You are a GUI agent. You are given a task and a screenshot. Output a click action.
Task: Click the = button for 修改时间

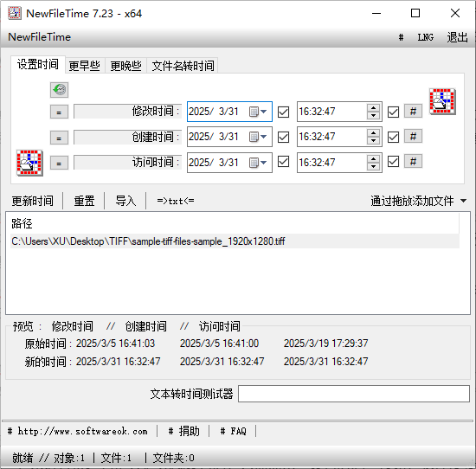point(59,112)
